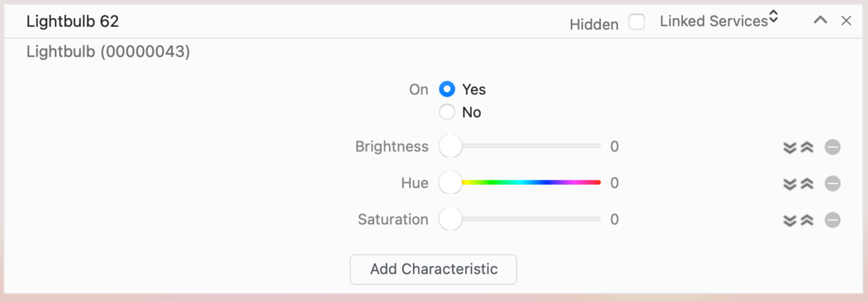Click the Add Characteristic button

[433, 269]
